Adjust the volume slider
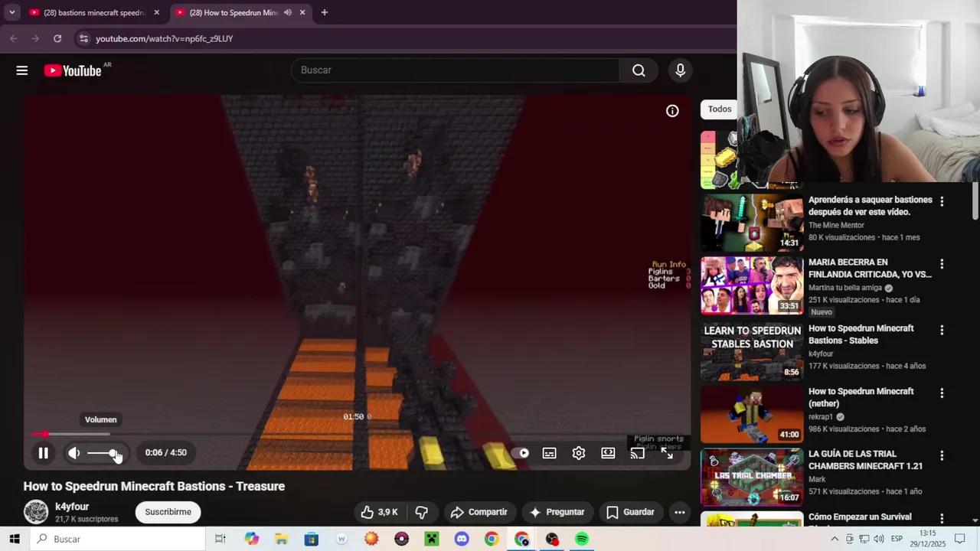This screenshot has height=551, width=980. pos(103,453)
